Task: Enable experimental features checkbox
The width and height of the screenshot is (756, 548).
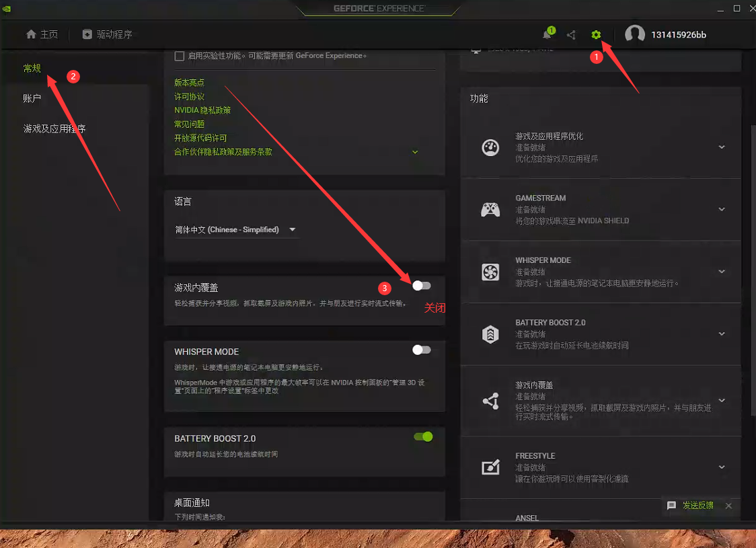Action: 180,56
